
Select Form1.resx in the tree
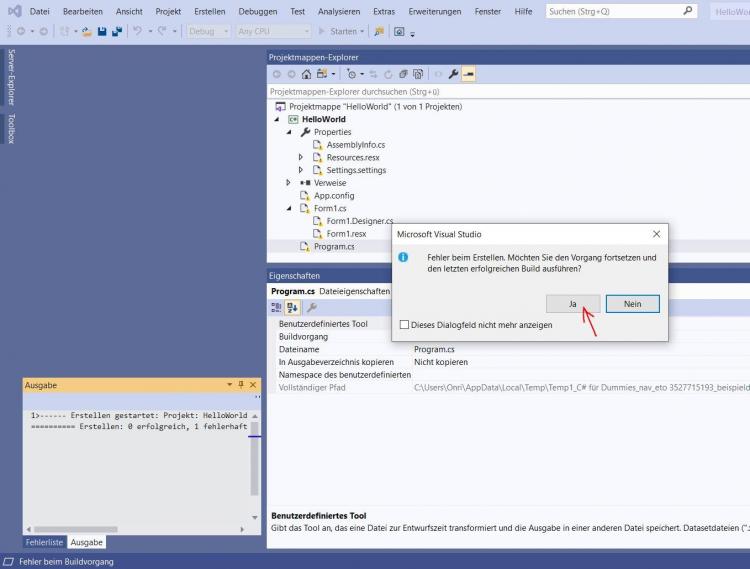point(346,234)
